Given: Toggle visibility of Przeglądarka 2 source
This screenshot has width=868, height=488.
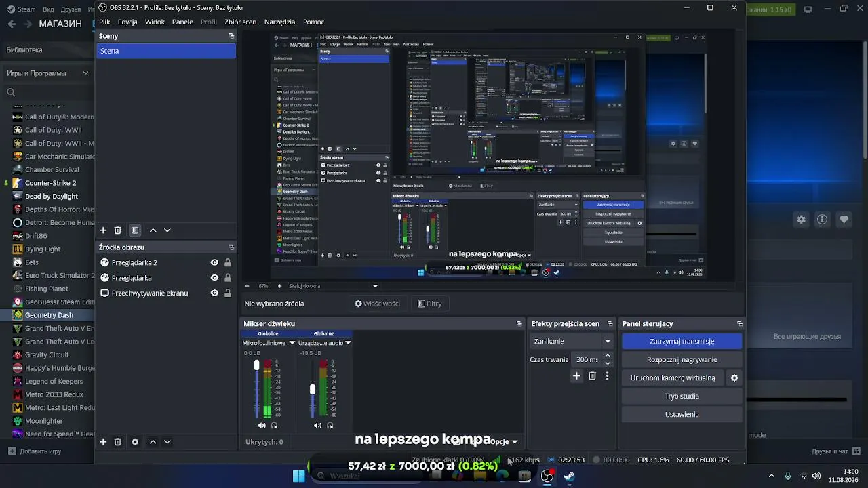Looking at the screenshot, I should tap(214, 263).
